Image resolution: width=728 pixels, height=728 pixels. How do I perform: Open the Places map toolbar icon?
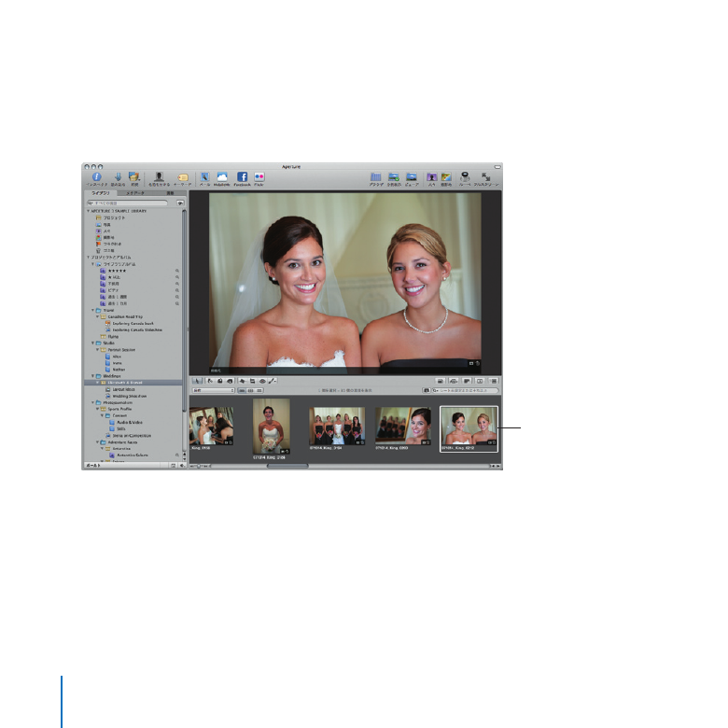[446, 177]
